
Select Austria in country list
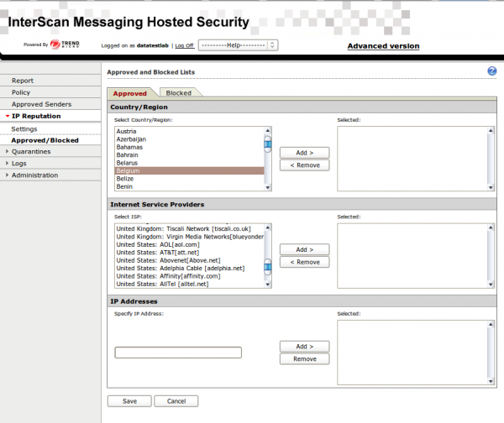189,132
